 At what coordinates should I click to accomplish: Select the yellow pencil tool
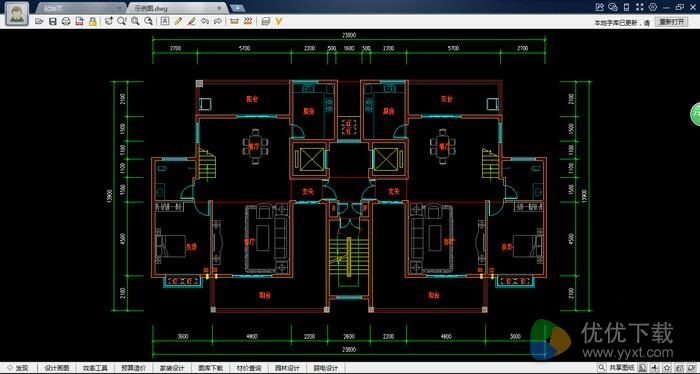(x=178, y=21)
